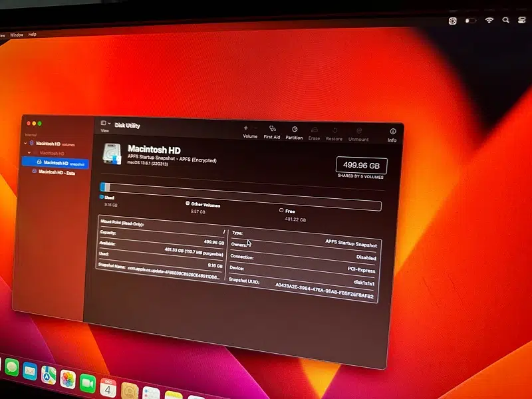Screen dimensions: 532x399
Task: Open the Help menu in menu bar
Action: click(x=32, y=35)
